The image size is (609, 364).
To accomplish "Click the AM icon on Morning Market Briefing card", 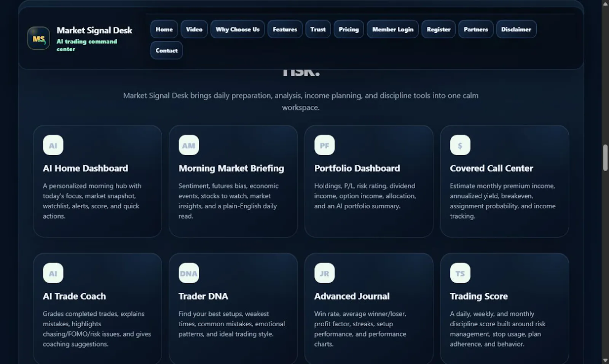I will [189, 145].
